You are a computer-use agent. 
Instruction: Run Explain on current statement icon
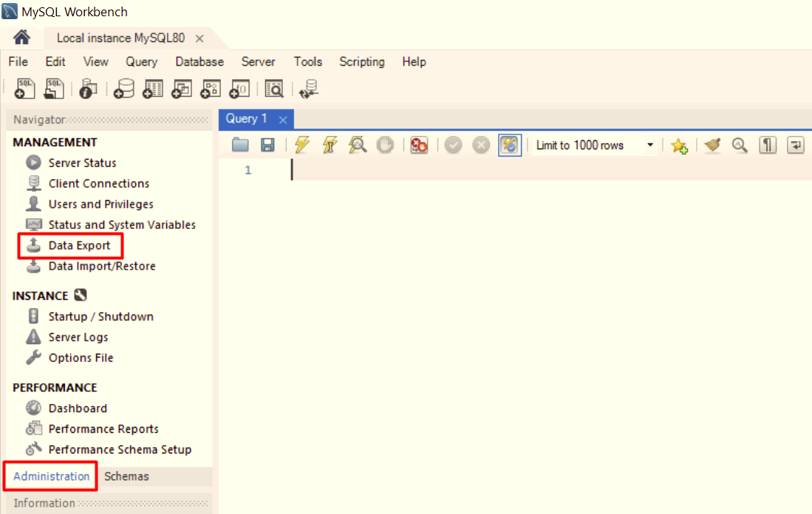point(358,145)
